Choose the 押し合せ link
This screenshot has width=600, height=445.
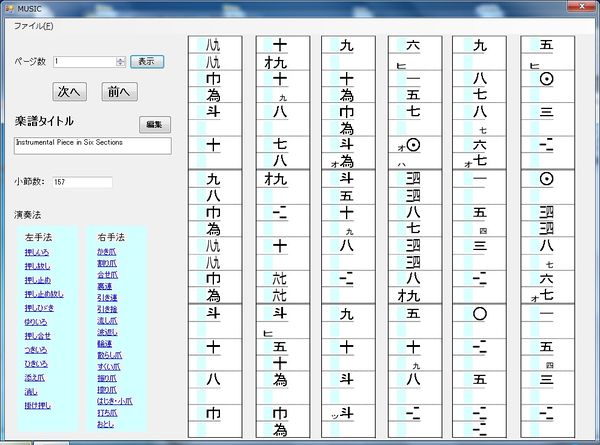tap(36, 336)
